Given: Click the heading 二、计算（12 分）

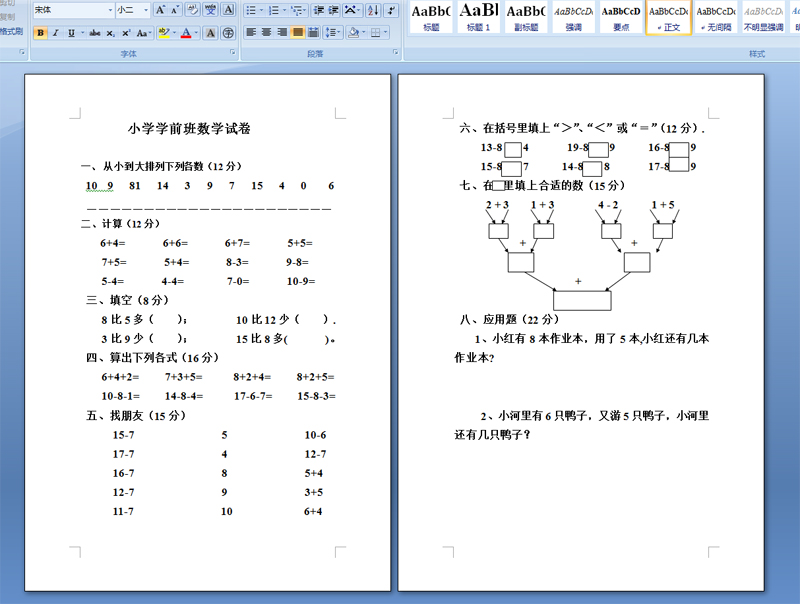Looking at the screenshot, I should [120, 223].
